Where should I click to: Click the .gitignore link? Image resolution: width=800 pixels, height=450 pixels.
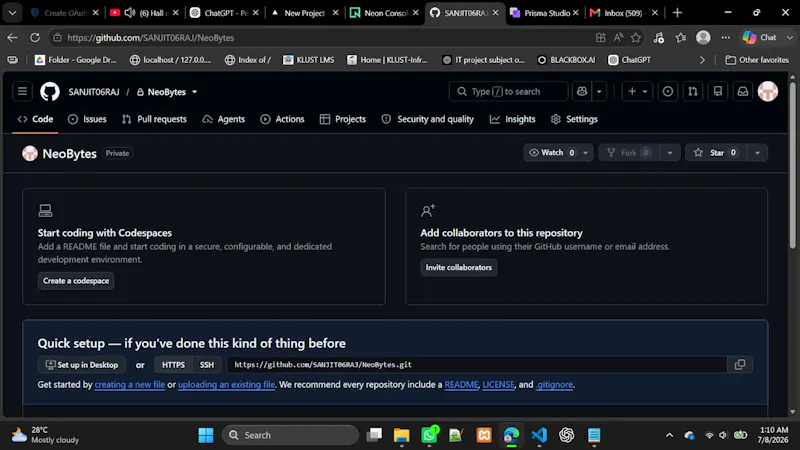(x=554, y=384)
